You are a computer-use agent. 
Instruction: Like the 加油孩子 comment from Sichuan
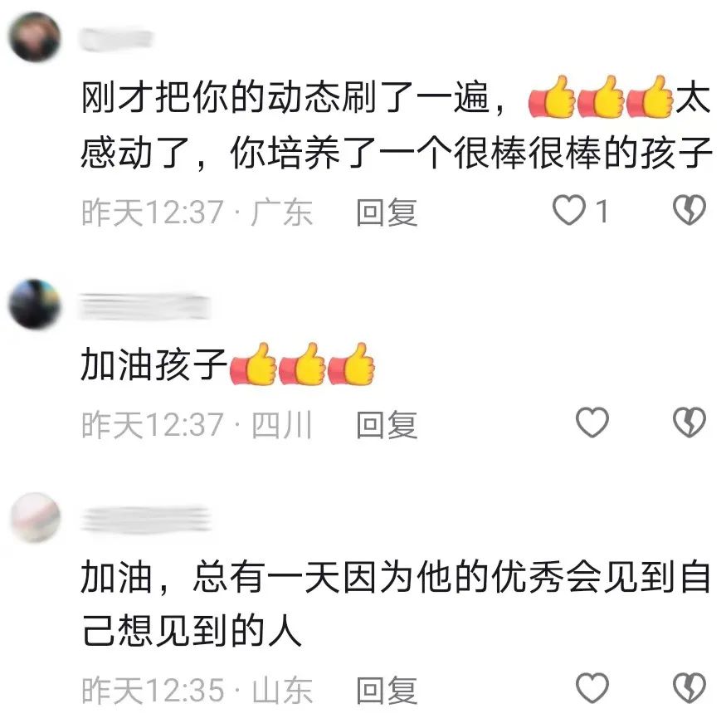coord(592,422)
